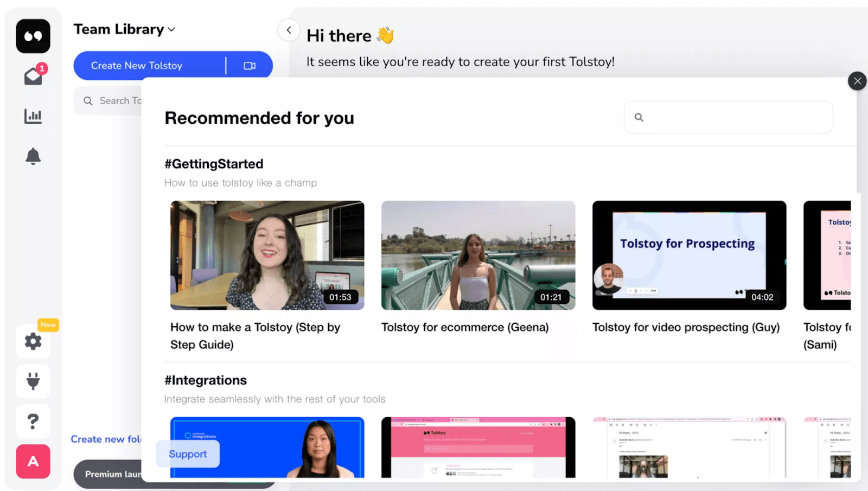Open the Premium launch banner
868x491 pixels.
click(114, 474)
